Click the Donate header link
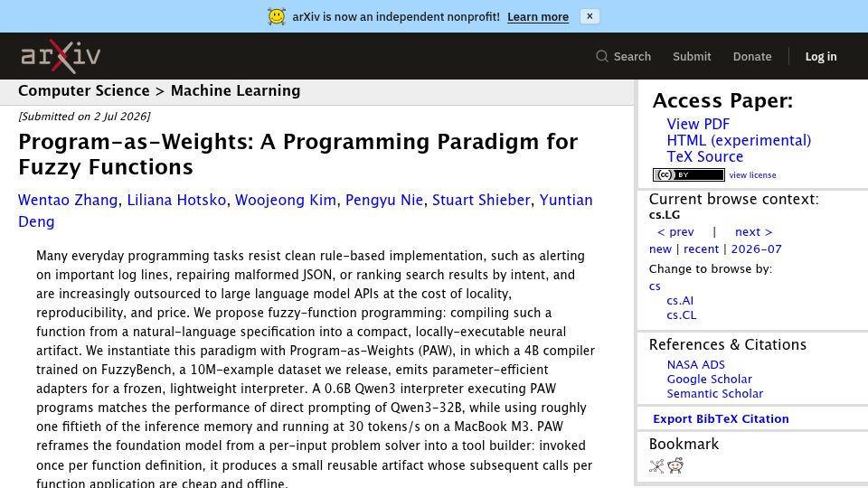The height and width of the screenshot is (488, 868). (x=751, y=56)
